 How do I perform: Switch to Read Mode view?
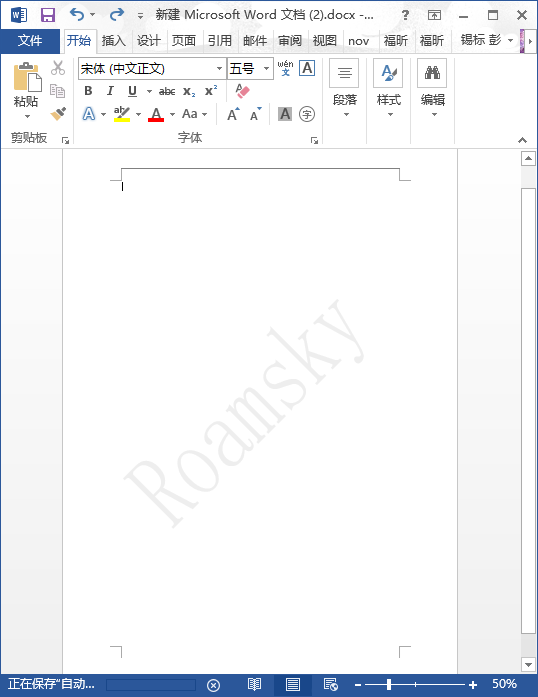coord(254,685)
